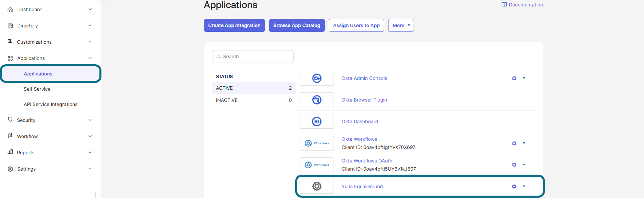Viewport: 644px width, 198px height.
Task: Click Create App Integration button
Action: coord(234,25)
